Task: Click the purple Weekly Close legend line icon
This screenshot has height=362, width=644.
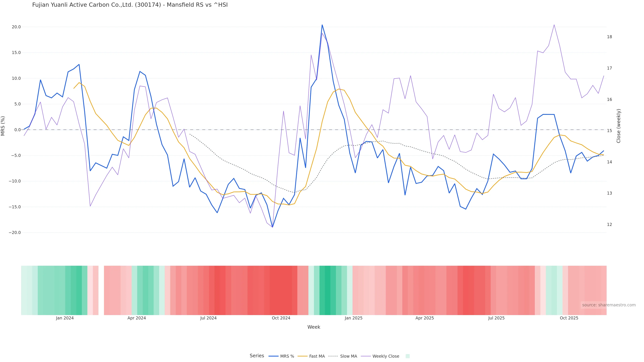Action: point(366,356)
